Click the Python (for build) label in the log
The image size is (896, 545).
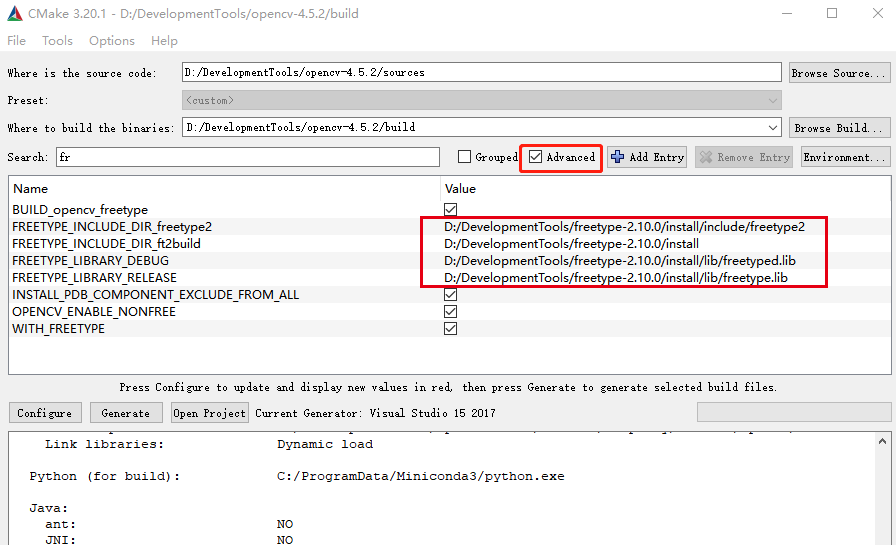[x=105, y=476]
